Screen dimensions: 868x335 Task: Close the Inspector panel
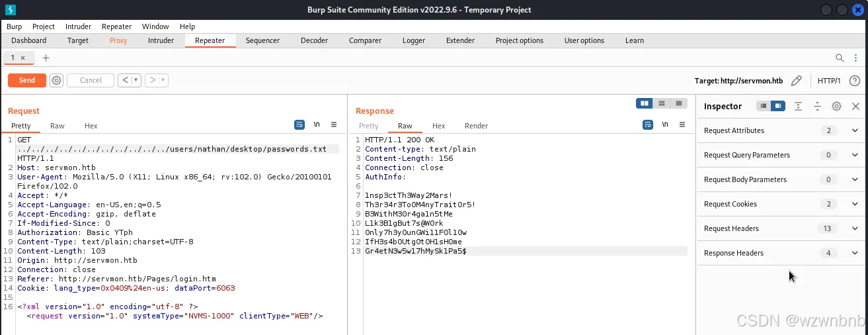(x=855, y=106)
